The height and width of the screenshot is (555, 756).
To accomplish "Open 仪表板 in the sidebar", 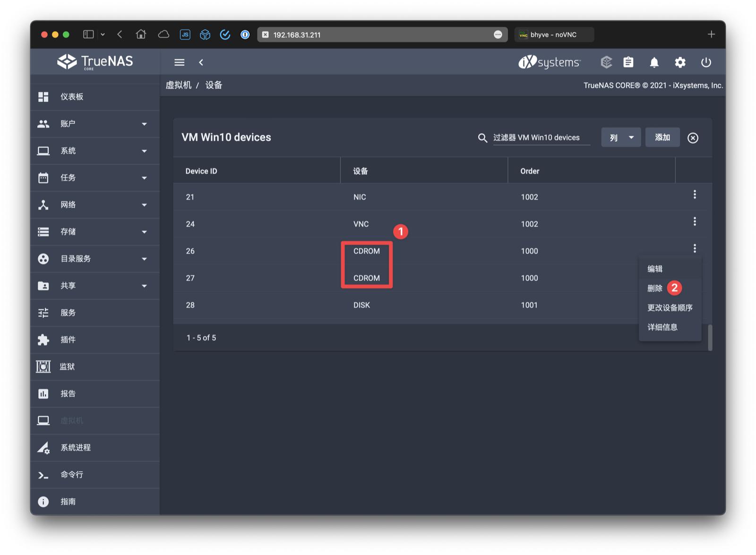I will click(72, 97).
